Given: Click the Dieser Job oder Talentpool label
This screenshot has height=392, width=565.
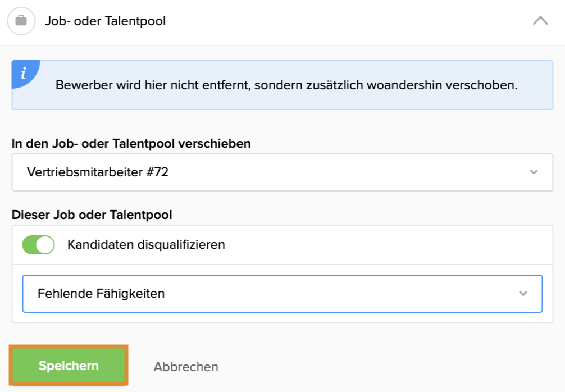Looking at the screenshot, I should pos(92,215).
